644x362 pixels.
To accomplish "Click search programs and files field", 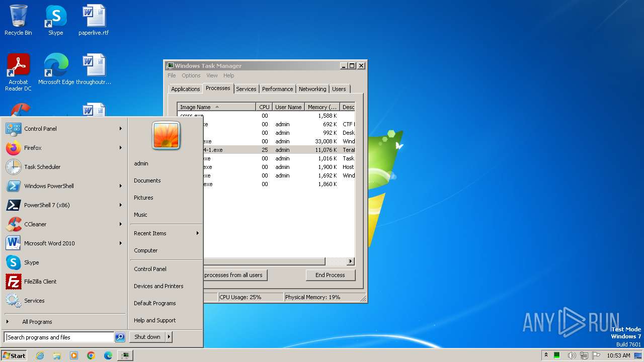I will point(59,337).
